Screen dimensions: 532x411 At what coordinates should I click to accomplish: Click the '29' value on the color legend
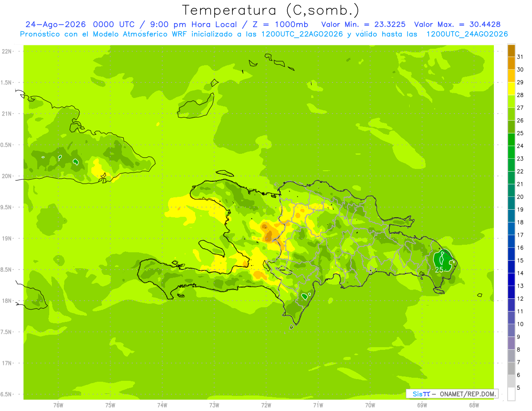[520, 82]
